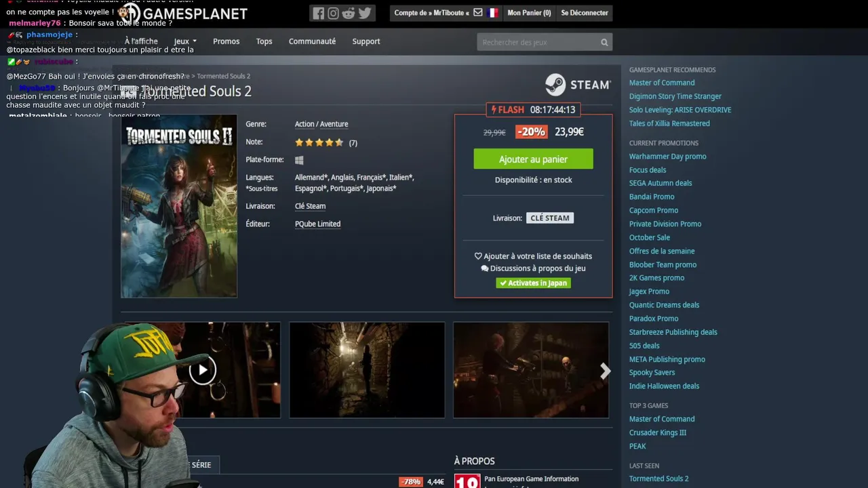
Task: Open PQube Limited publisher link
Action: click(317, 224)
